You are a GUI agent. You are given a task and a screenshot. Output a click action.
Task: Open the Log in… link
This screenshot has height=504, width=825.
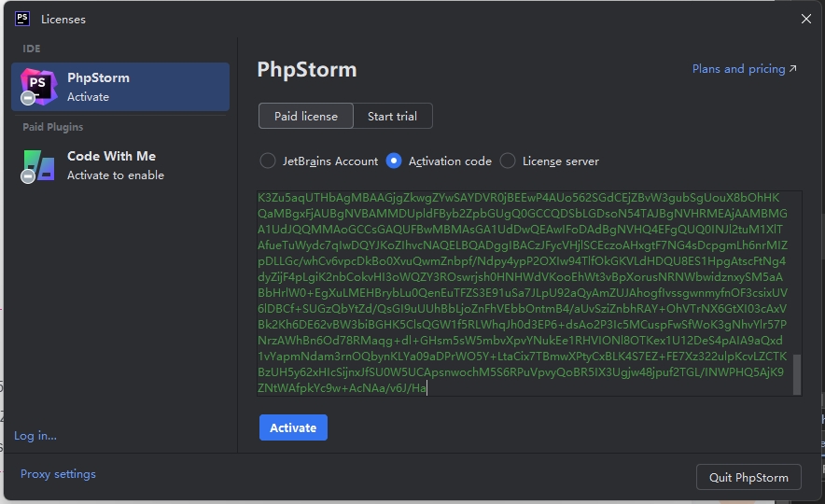35,436
